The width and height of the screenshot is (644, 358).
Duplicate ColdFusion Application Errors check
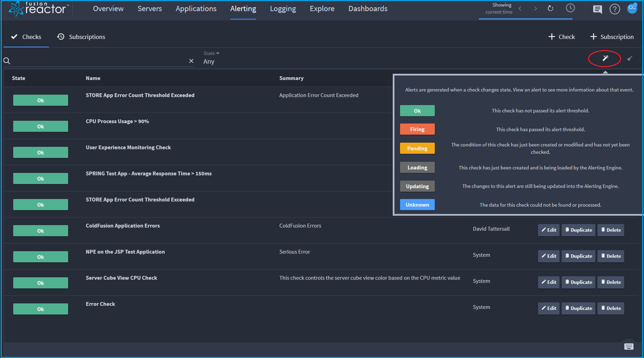(578, 230)
